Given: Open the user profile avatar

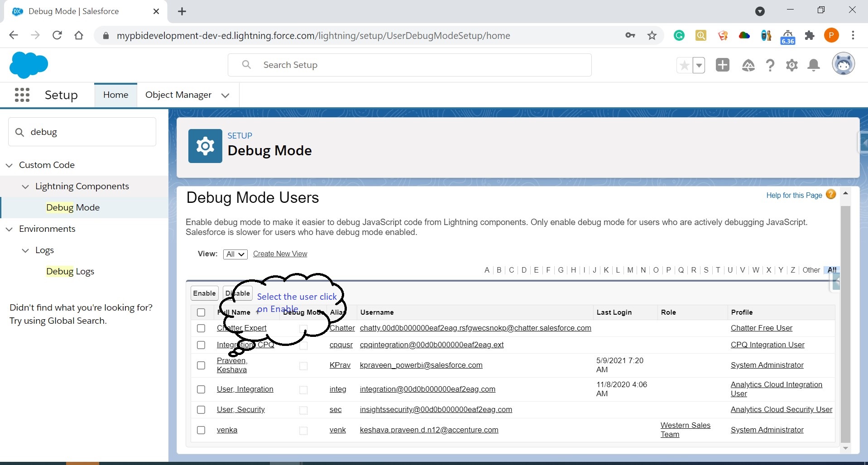Looking at the screenshot, I should coord(843,64).
